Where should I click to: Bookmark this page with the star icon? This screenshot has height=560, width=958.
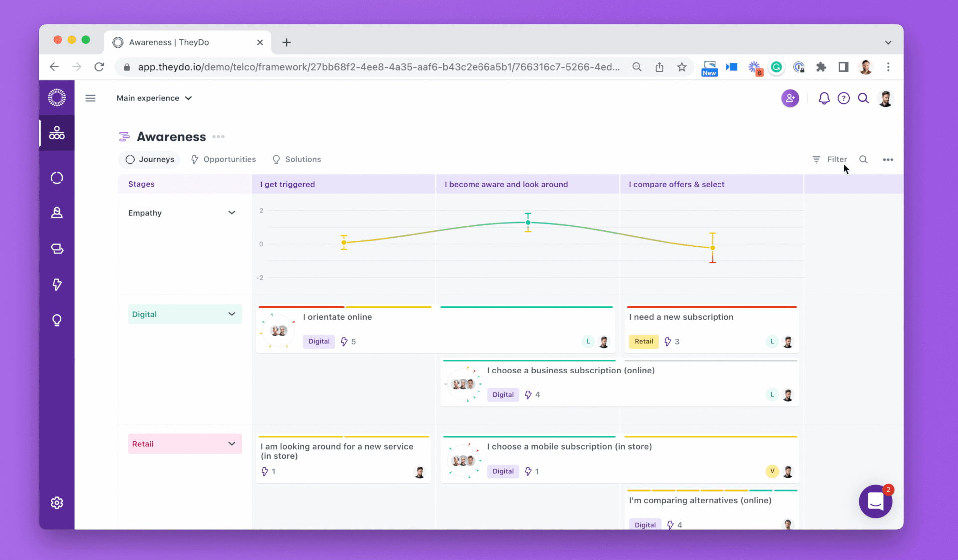(682, 67)
